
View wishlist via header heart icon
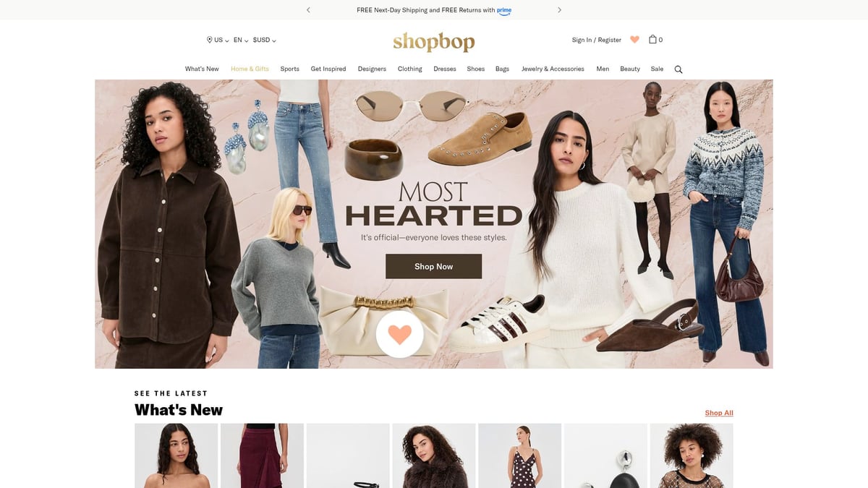[634, 40]
